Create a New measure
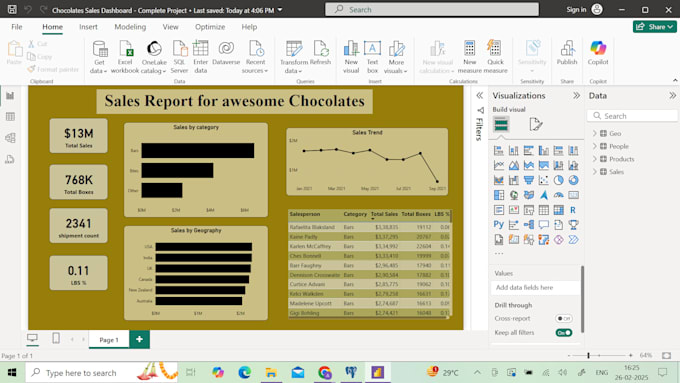Screen dimensions: 680x383 pyautogui.click(x=469, y=57)
